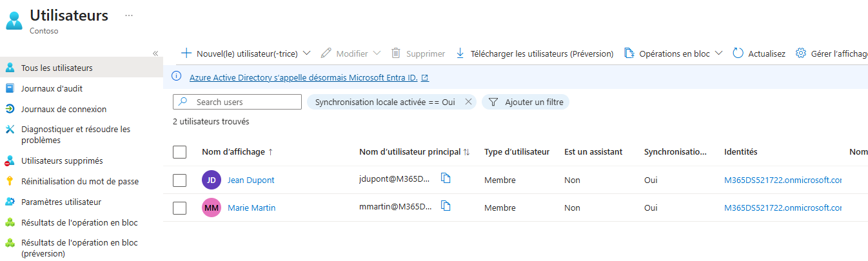
Task: Click the Télécharger les utilisateurs download icon
Action: point(460,53)
